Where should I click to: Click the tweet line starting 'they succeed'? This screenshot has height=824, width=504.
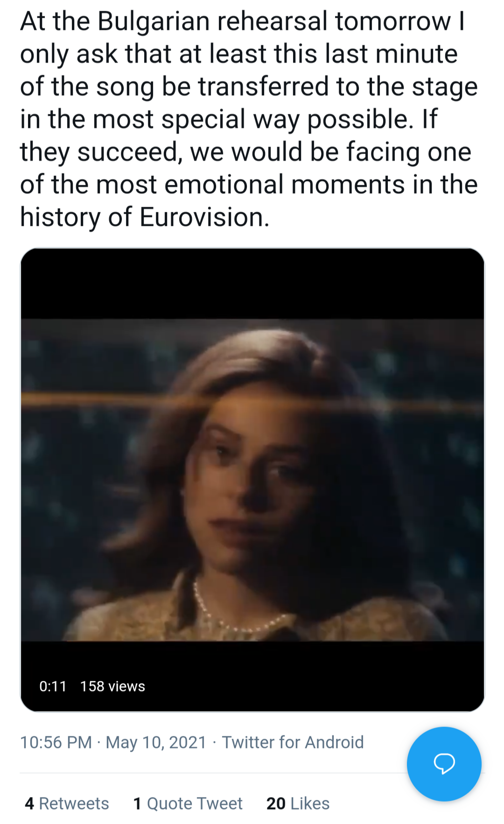coord(245,152)
